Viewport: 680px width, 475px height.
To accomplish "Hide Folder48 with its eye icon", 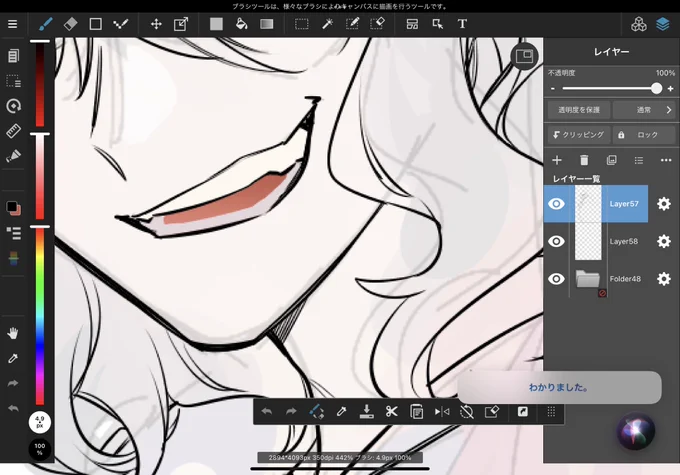I will (556, 278).
